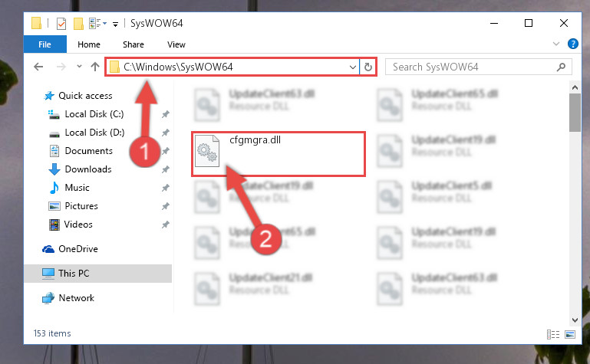This screenshot has height=364, width=590.
Task: Unpin Documents from Quick access
Action: pyautogui.click(x=165, y=151)
